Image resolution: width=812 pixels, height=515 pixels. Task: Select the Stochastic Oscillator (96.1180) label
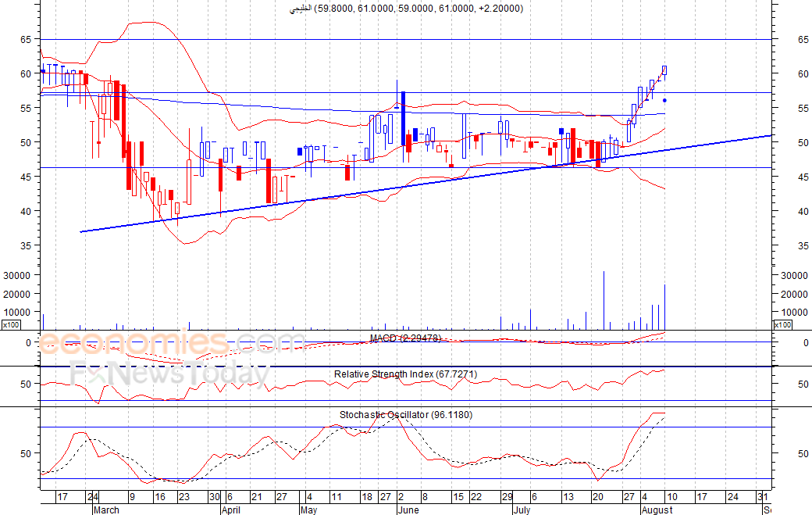click(x=406, y=414)
